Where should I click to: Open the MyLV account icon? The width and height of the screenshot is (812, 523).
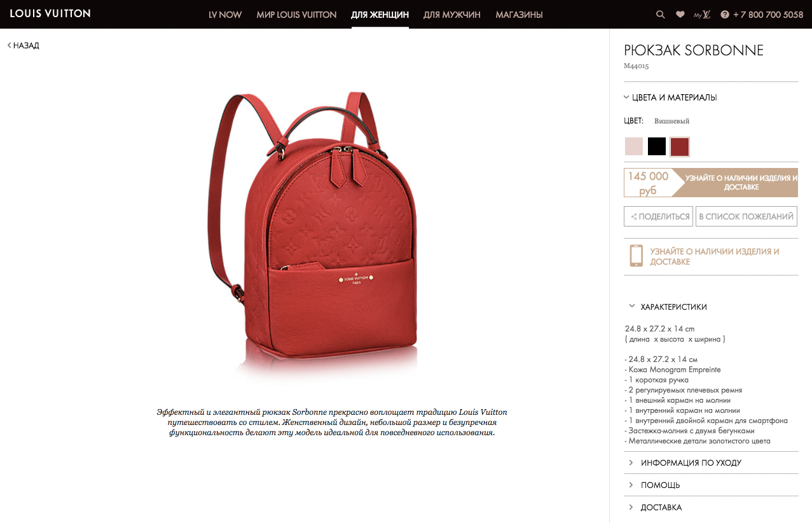(702, 14)
